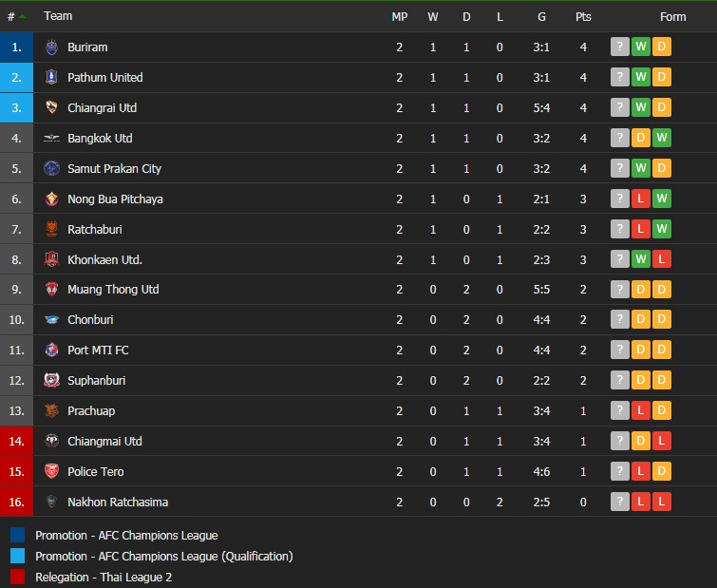Click the Police Tero team logo
The image size is (717, 588).
[51, 472]
